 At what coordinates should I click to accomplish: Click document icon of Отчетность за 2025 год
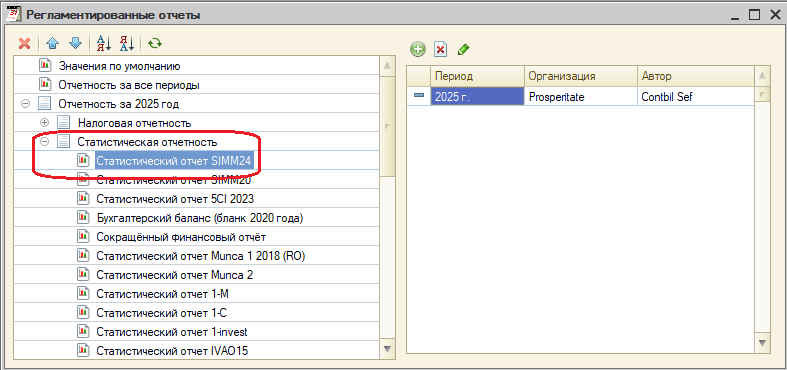[x=45, y=103]
